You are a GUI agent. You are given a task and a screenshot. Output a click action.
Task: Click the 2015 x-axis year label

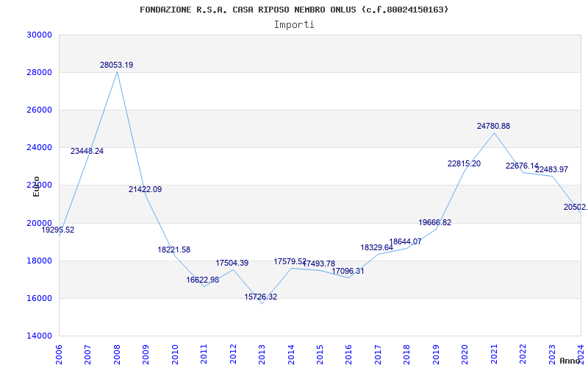pos(320,354)
